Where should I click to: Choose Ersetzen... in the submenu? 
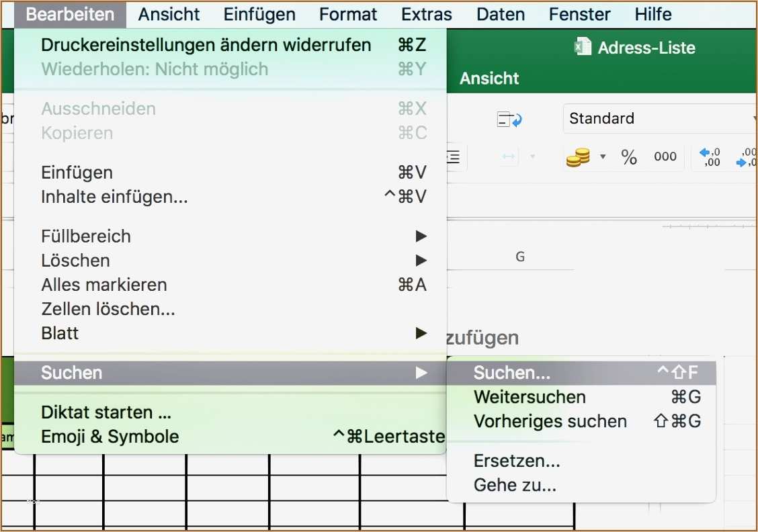(x=581, y=461)
